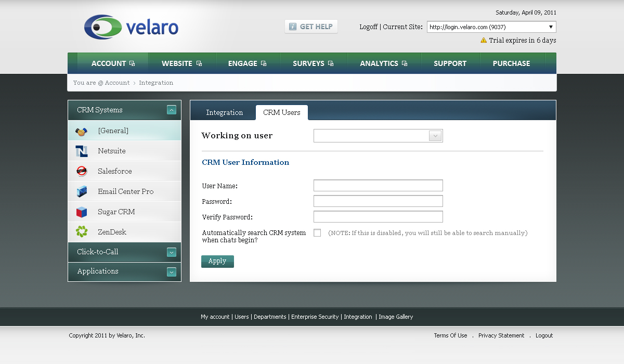The height and width of the screenshot is (364, 624).
Task: Click the ZenDesk green flower icon
Action: click(x=82, y=232)
